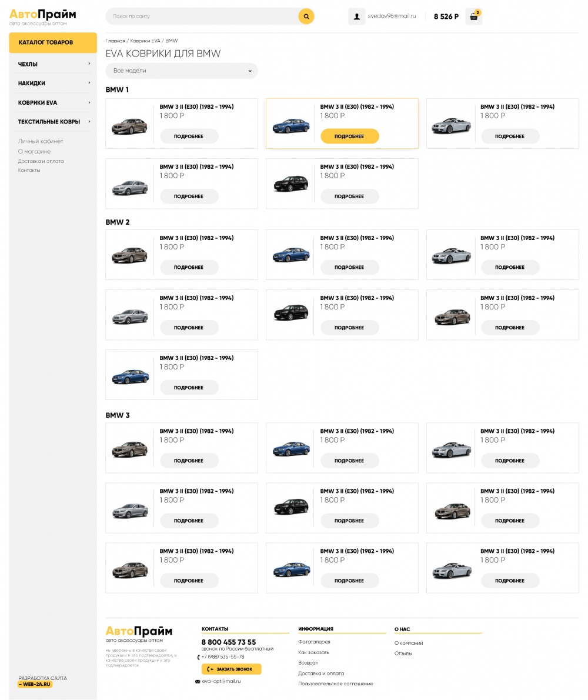Go to Доставка и оплата in sidebar
Viewport: 588px width, 700px height.
41,161
